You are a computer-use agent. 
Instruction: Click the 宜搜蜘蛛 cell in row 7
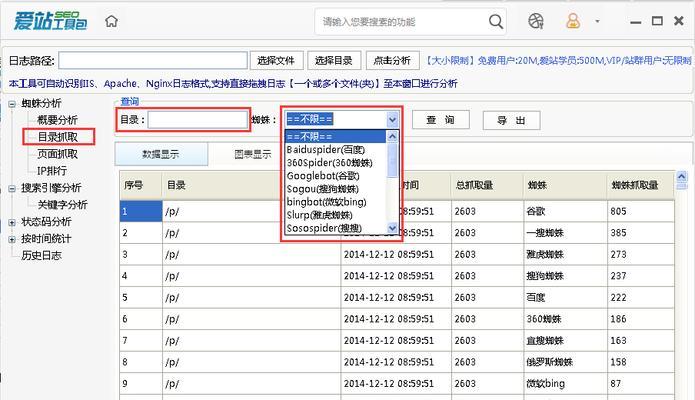coord(565,340)
